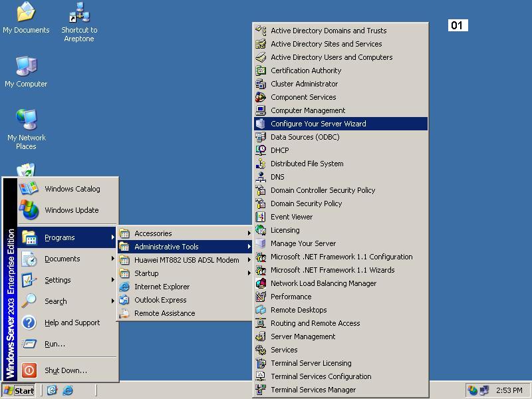This screenshot has width=532, height=399.
Task: Click the Start button
Action: pos(19,390)
